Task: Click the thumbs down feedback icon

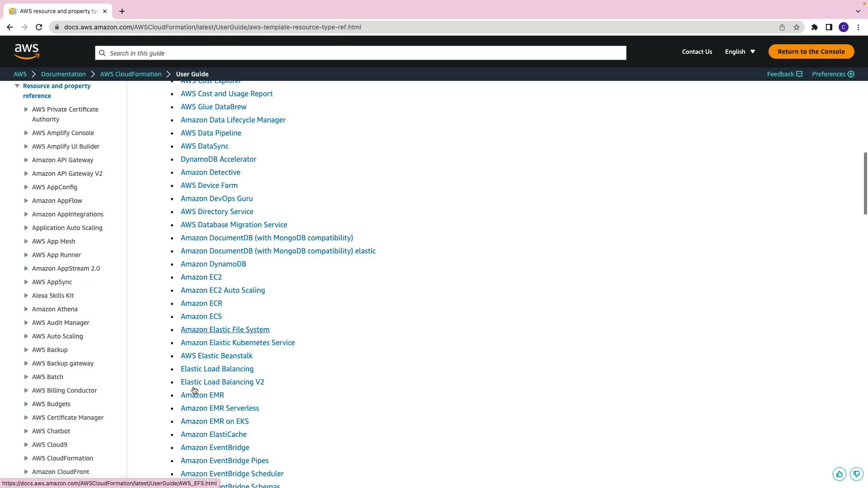Action: 856,474
